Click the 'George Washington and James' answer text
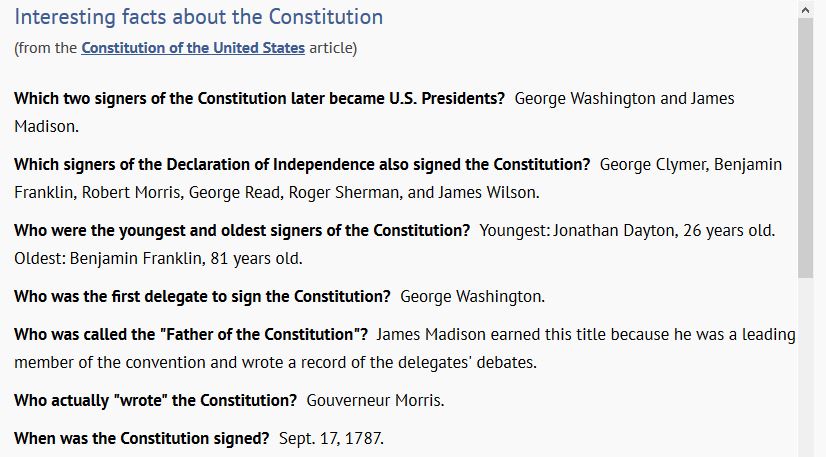The height and width of the screenshot is (457, 826). 624,98
